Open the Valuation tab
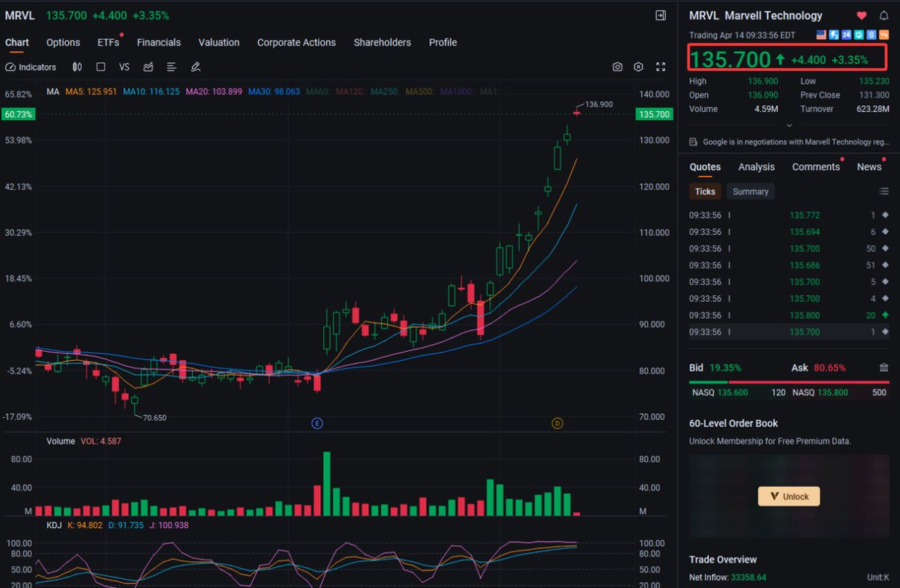Viewport: 900px width, 588px height. (219, 43)
